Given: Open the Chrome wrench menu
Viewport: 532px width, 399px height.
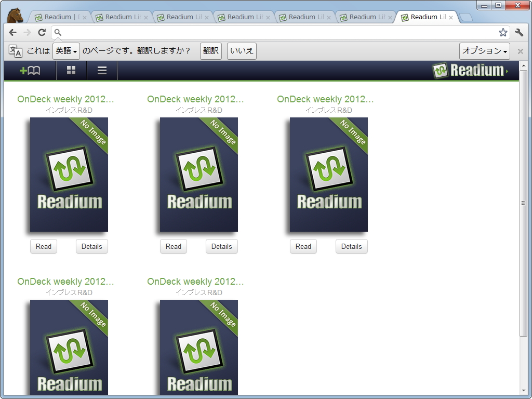Looking at the screenshot, I should [519, 32].
